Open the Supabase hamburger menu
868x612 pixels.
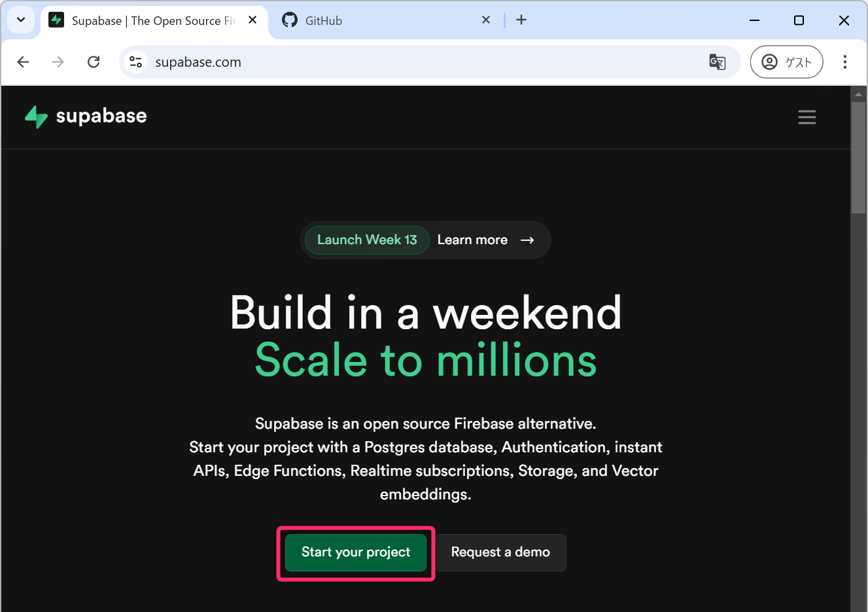point(807,117)
